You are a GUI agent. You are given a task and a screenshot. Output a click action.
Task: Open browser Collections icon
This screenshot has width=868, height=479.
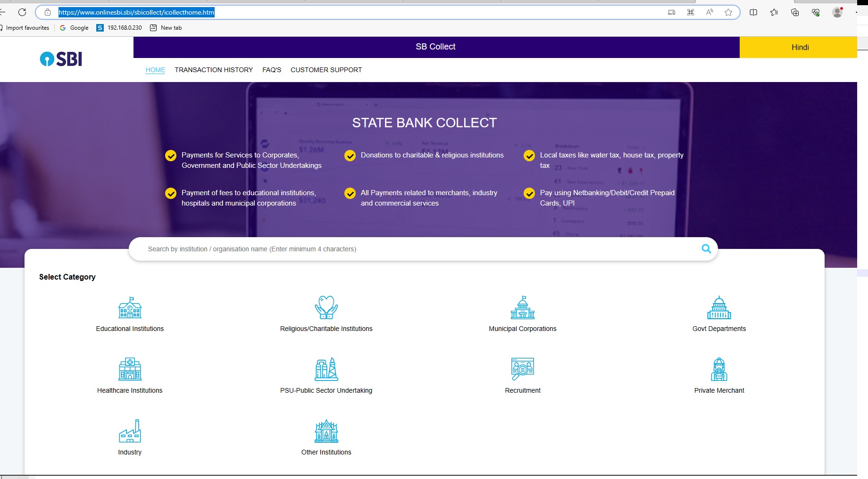coord(795,12)
